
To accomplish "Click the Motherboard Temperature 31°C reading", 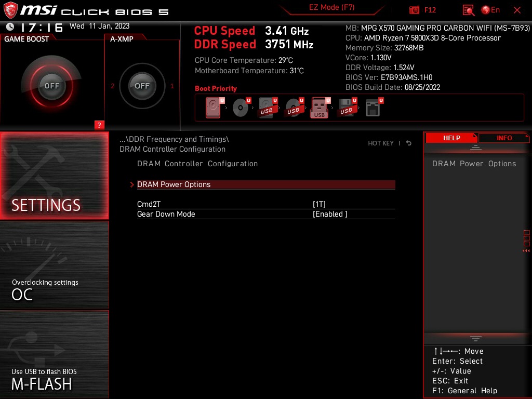I will point(249,71).
